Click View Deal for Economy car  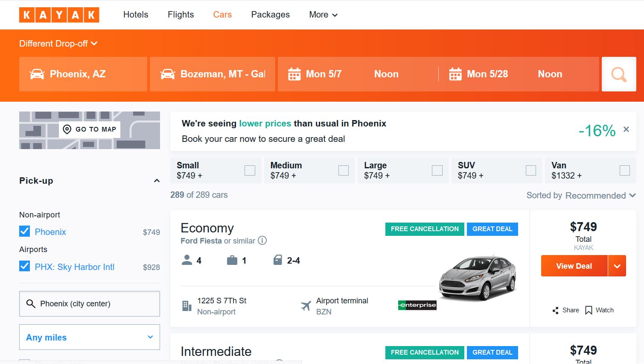tap(574, 266)
